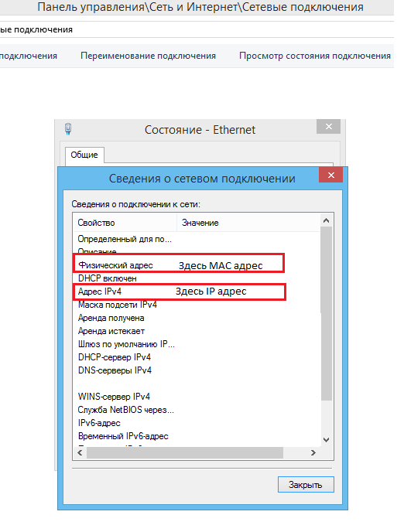The image size is (404, 532).
Task: Click scroll up arrow in details list
Action: point(327,220)
